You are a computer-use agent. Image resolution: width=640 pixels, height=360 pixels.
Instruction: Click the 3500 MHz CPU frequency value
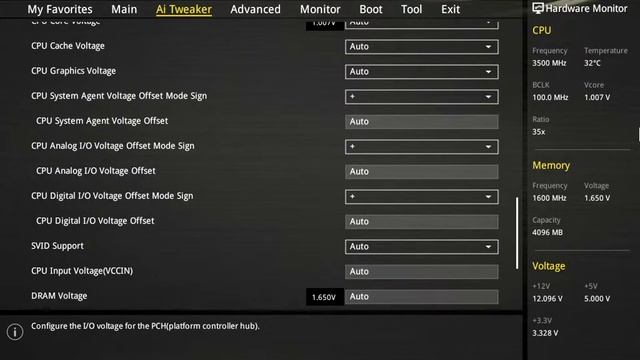(549, 63)
